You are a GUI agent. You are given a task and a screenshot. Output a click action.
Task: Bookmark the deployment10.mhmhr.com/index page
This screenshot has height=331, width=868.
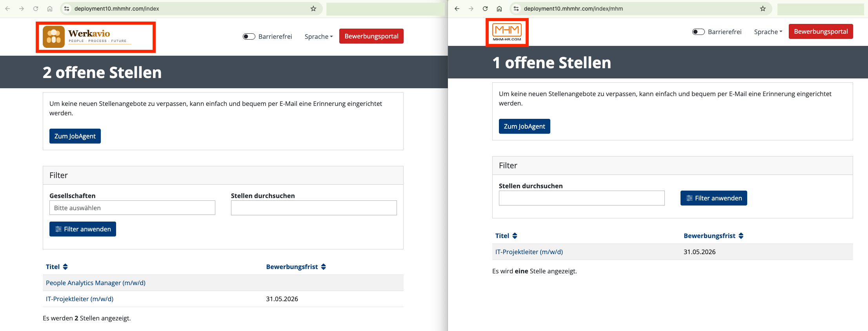pyautogui.click(x=313, y=9)
